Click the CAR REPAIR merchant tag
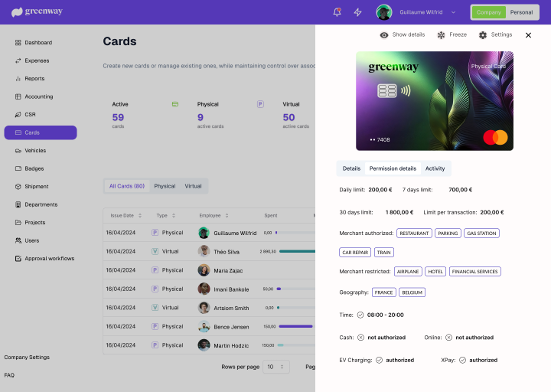 [355, 252]
